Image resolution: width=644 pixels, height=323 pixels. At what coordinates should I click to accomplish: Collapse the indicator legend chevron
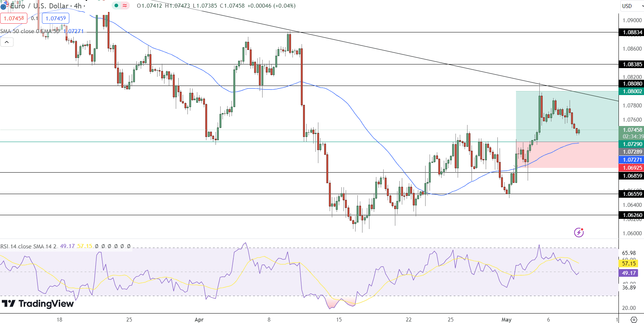coord(7,42)
